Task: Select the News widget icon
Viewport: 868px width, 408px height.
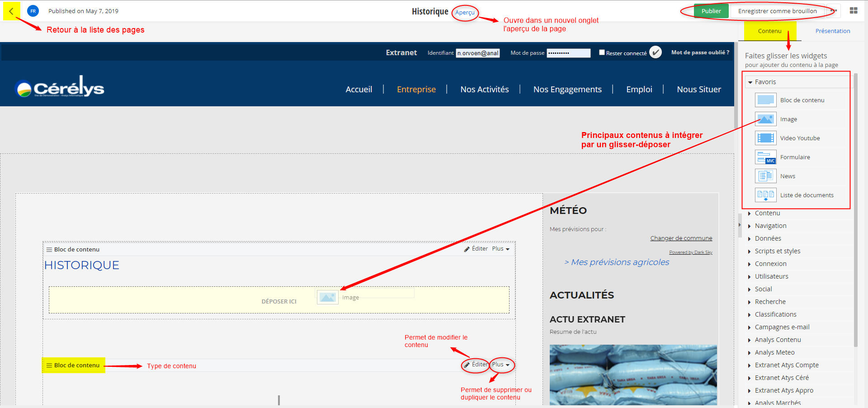Action: [765, 176]
